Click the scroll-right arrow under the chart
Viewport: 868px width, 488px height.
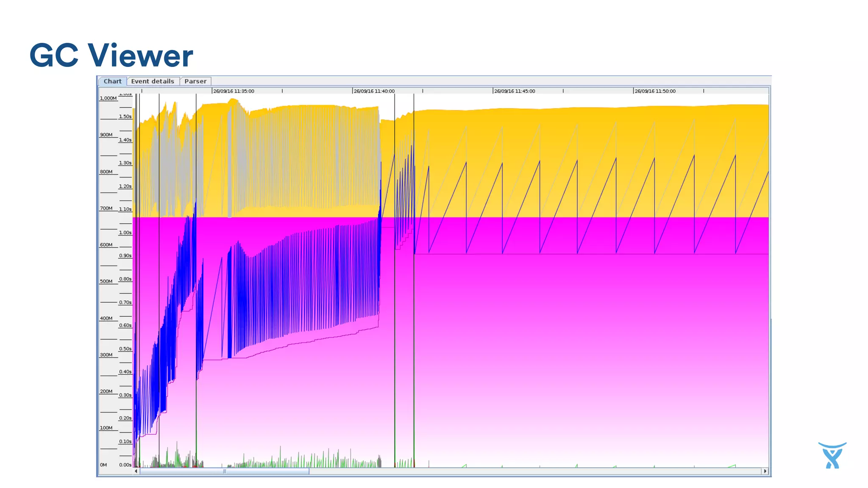click(x=765, y=471)
